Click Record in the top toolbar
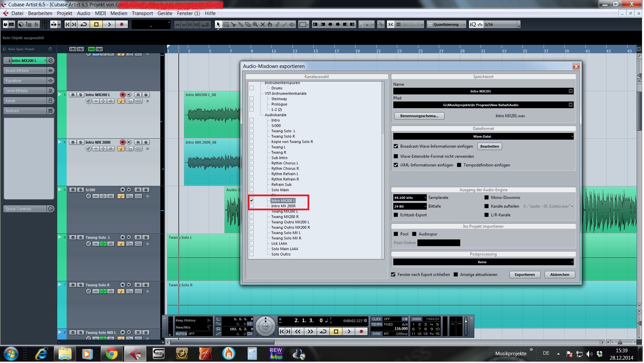The height and width of the screenshot is (363, 644). (x=122, y=24)
